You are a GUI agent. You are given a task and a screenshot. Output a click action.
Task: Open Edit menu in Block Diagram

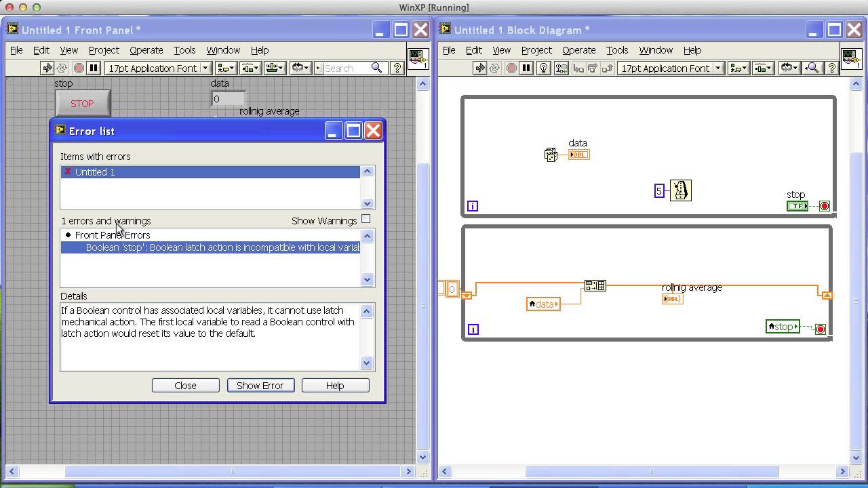(474, 50)
